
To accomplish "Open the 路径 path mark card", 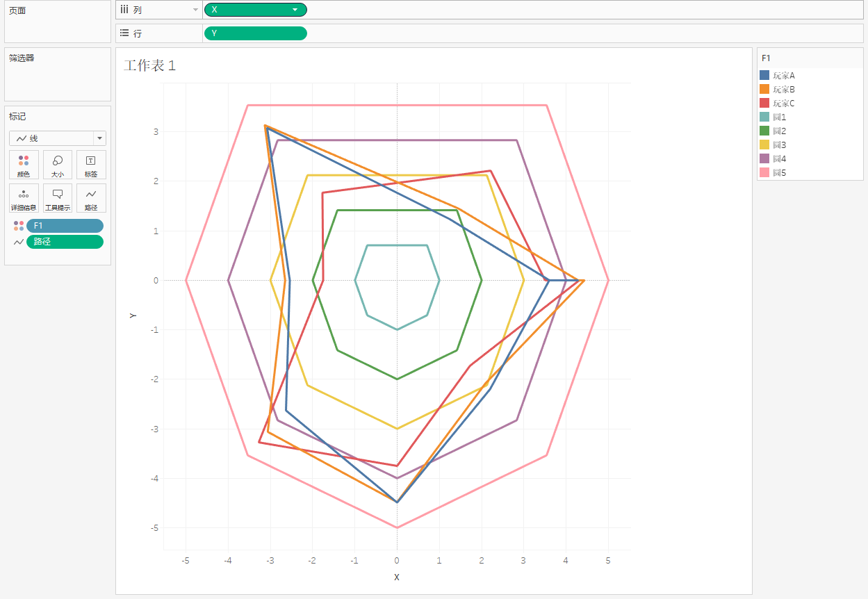I will pyautogui.click(x=91, y=198).
